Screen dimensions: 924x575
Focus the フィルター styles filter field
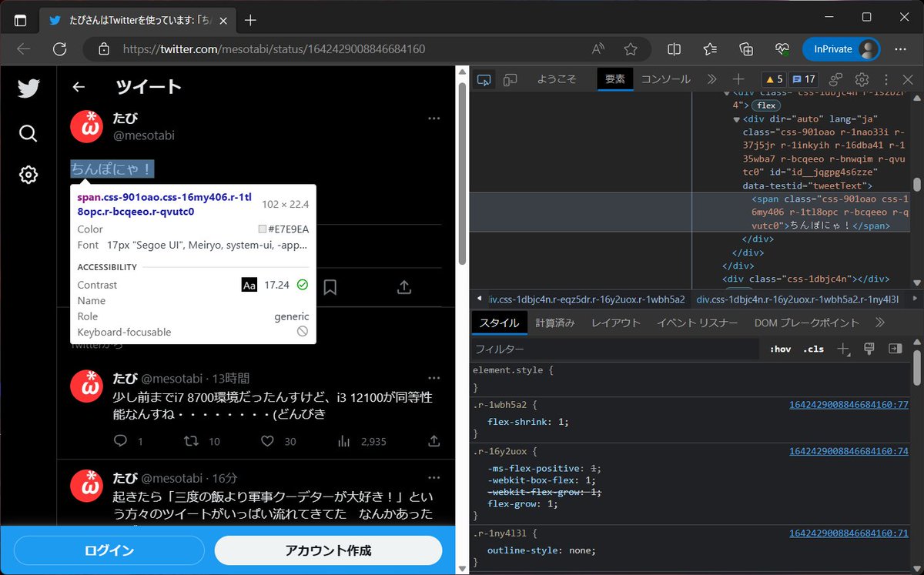[616, 349]
